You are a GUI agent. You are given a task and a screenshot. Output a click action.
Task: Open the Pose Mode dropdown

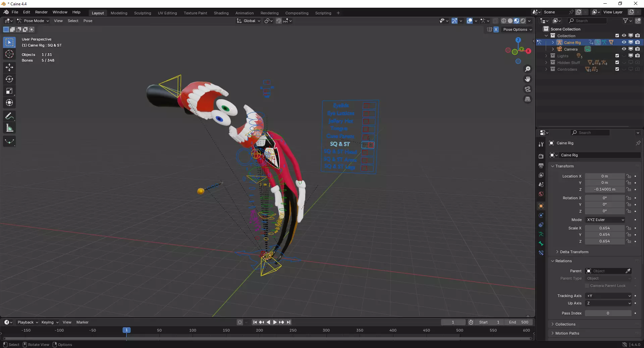pos(33,21)
